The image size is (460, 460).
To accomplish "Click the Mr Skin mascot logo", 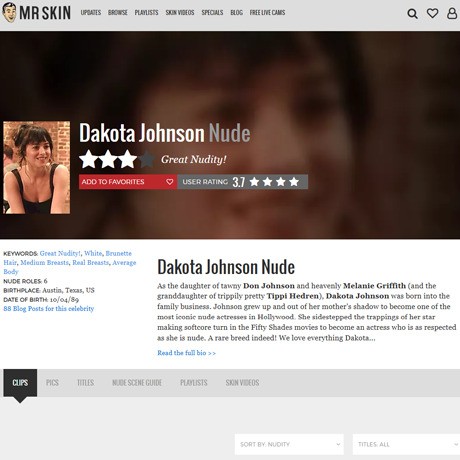I will pos(9,12).
